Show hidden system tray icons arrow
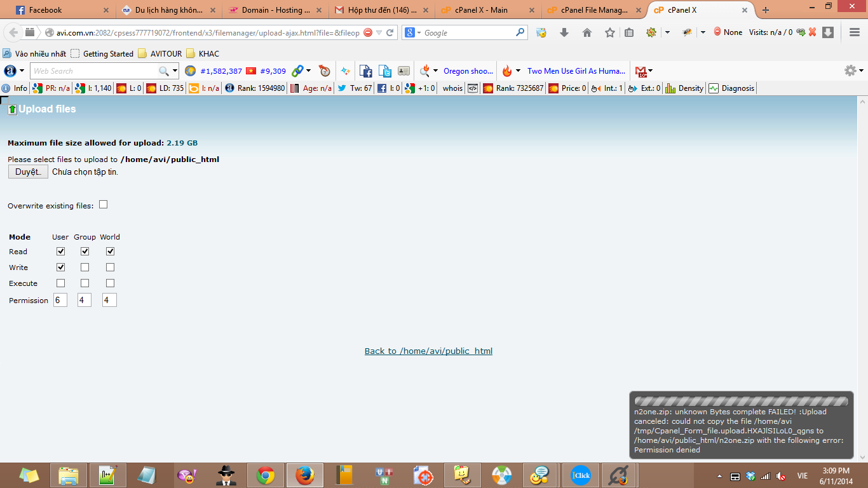 [719, 476]
